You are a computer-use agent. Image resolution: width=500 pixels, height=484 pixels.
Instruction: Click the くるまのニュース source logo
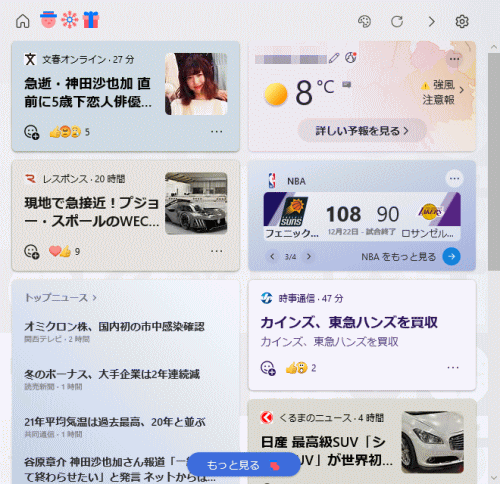(267, 417)
